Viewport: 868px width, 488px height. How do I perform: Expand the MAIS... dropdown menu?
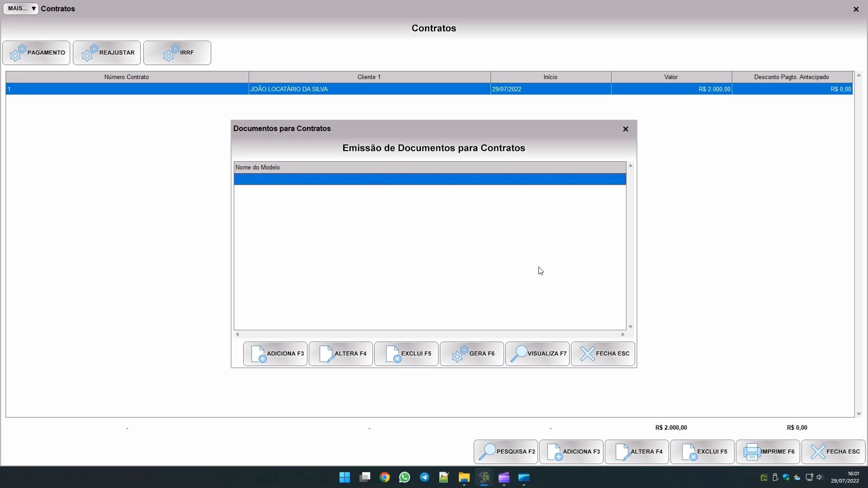click(x=21, y=9)
